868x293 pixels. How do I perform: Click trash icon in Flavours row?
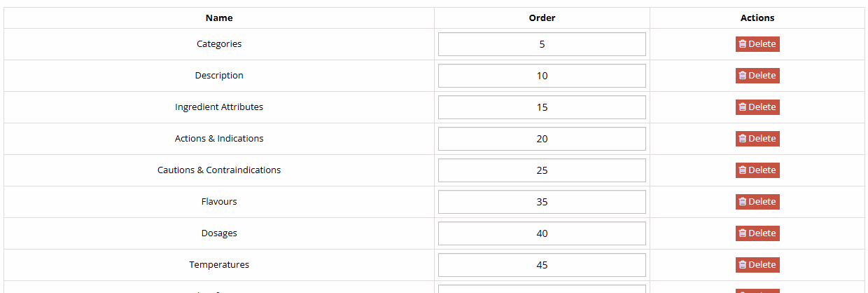click(x=743, y=202)
